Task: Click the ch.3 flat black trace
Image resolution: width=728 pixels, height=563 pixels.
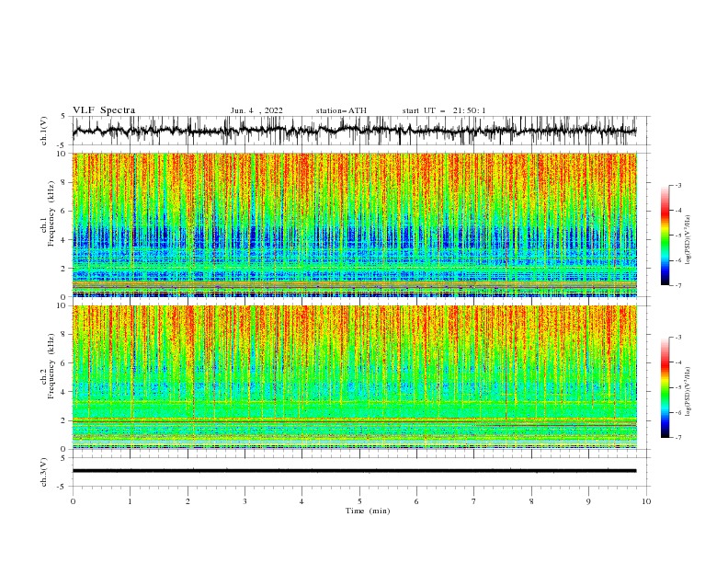Action: point(354,471)
